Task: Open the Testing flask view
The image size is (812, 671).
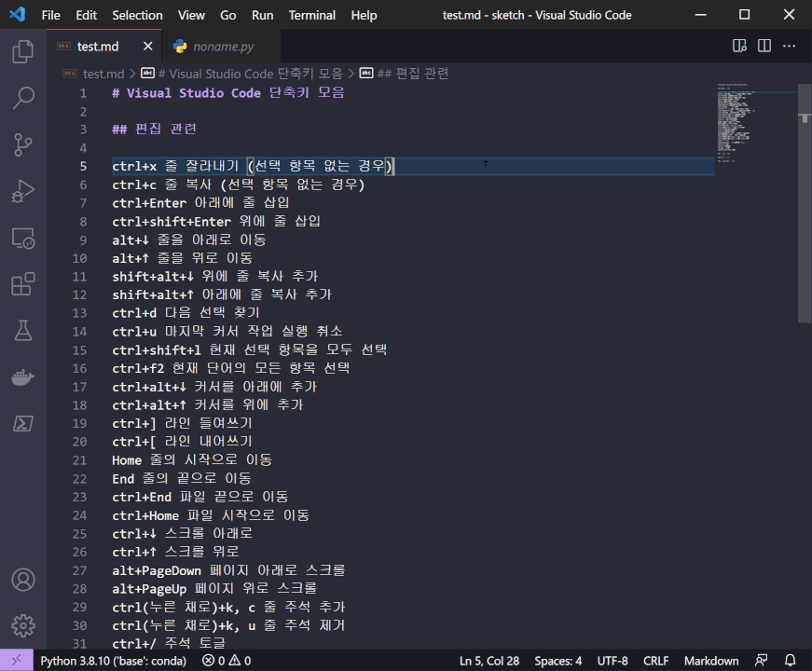Action: click(x=22, y=330)
